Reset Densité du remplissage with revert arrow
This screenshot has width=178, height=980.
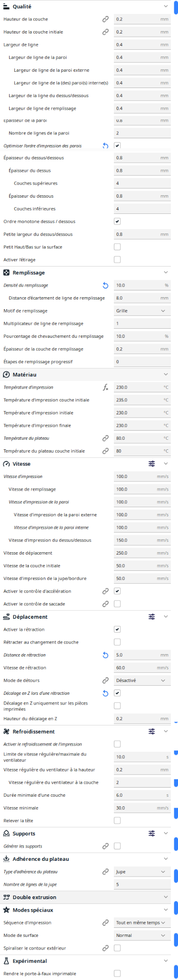point(105,285)
